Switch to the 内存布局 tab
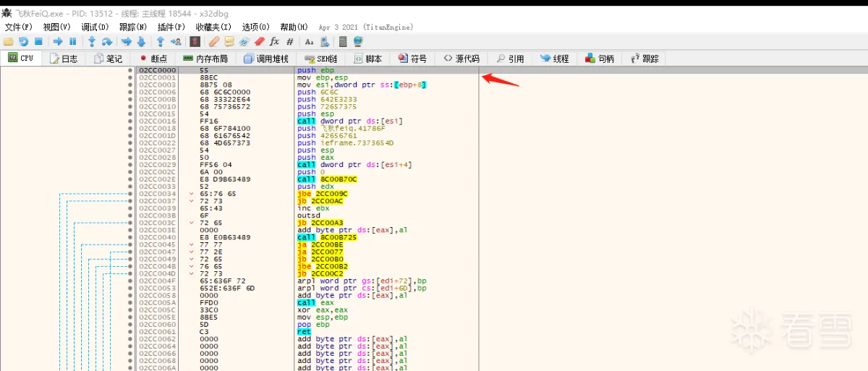868x371 pixels. pyautogui.click(x=205, y=59)
